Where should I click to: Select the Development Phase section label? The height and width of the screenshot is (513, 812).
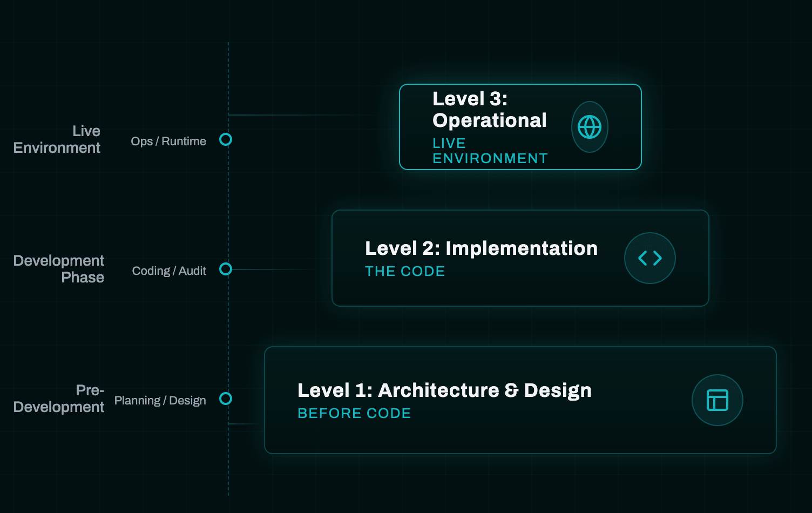[x=59, y=268]
